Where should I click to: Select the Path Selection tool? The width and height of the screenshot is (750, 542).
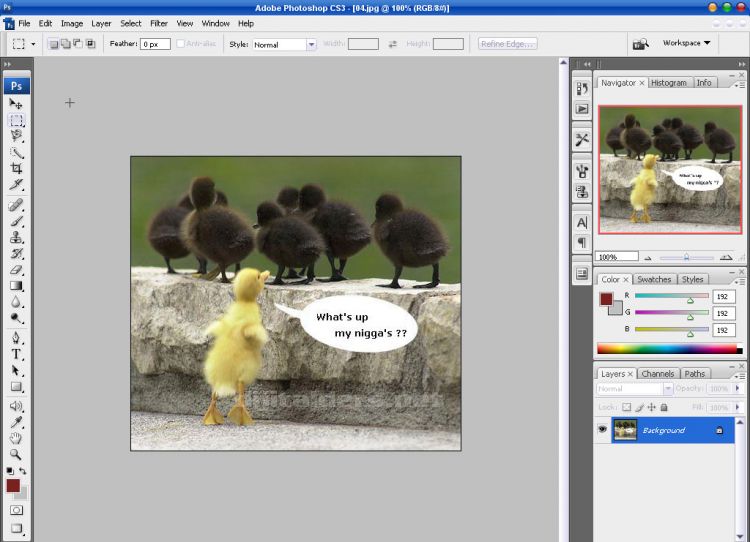click(x=16, y=371)
